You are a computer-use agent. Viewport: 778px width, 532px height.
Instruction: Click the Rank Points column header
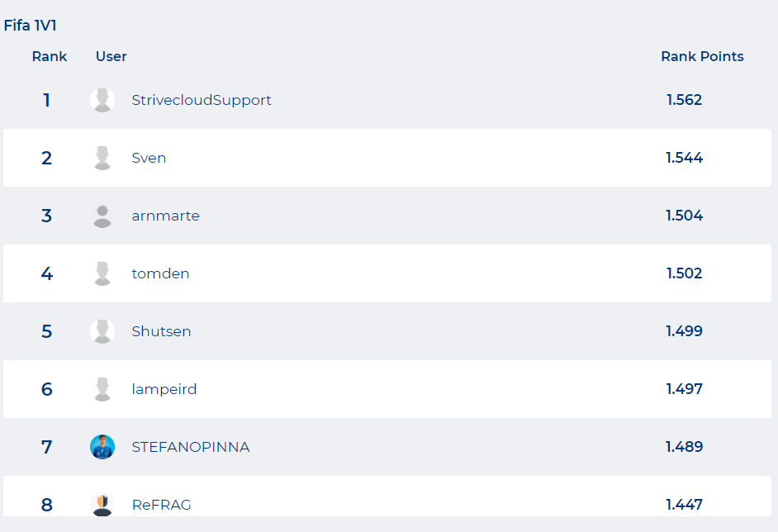[x=702, y=56]
